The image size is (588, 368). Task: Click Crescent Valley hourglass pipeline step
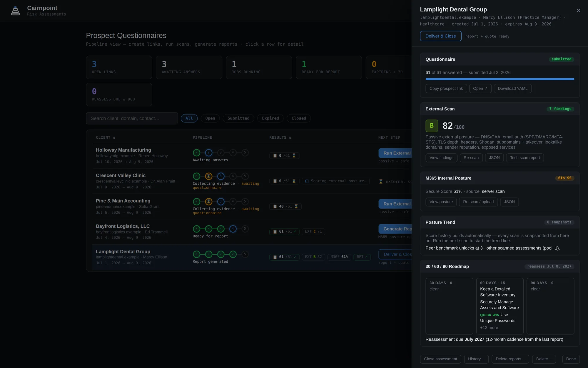208,176
